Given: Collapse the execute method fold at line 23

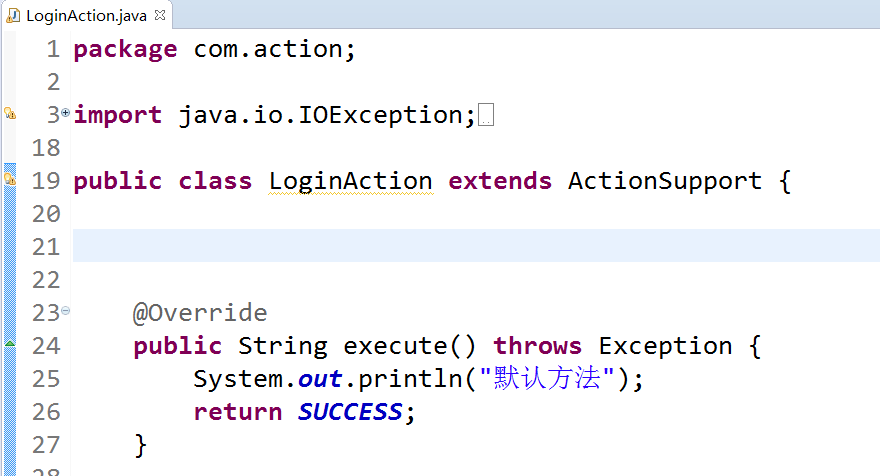Looking at the screenshot, I should click(x=66, y=310).
